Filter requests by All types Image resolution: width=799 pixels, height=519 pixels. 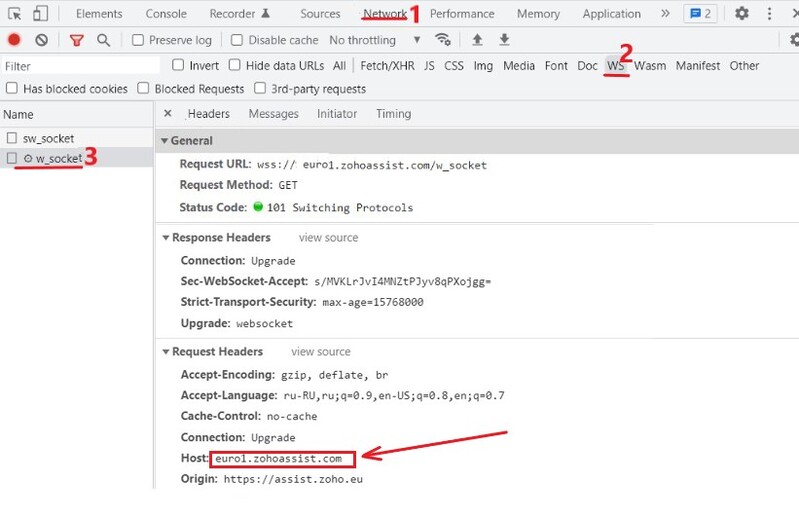point(339,66)
